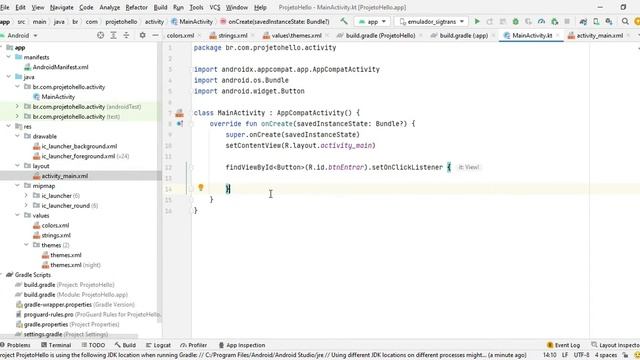
Task: Open the Logcat tool window
Action: pyautogui.click(x=158, y=345)
